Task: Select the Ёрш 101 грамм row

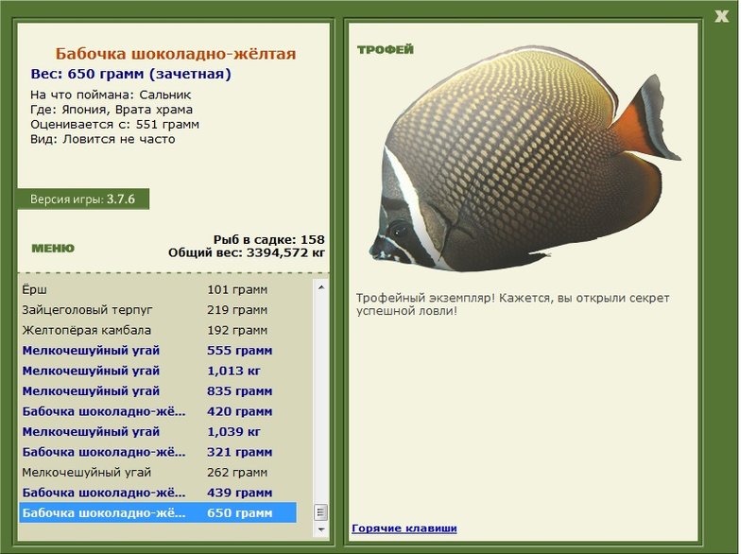Action: (158, 290)
